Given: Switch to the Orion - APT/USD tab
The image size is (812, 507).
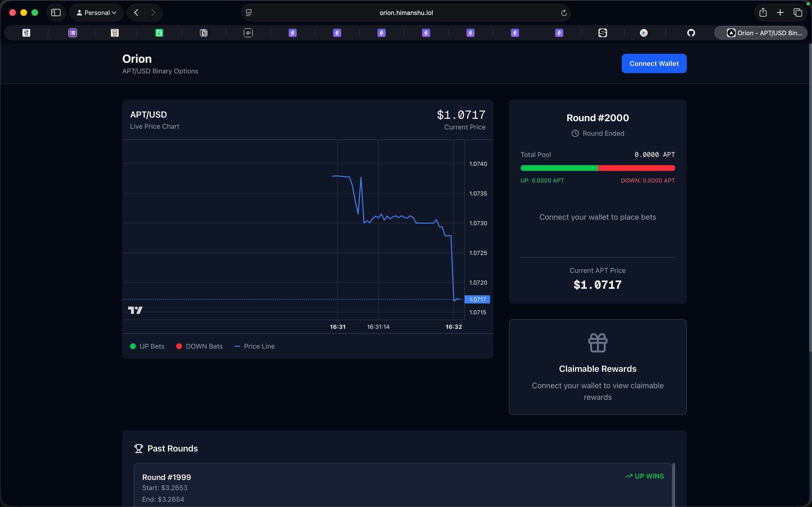Looking at the screenshot, I should (x=760, y=33).
